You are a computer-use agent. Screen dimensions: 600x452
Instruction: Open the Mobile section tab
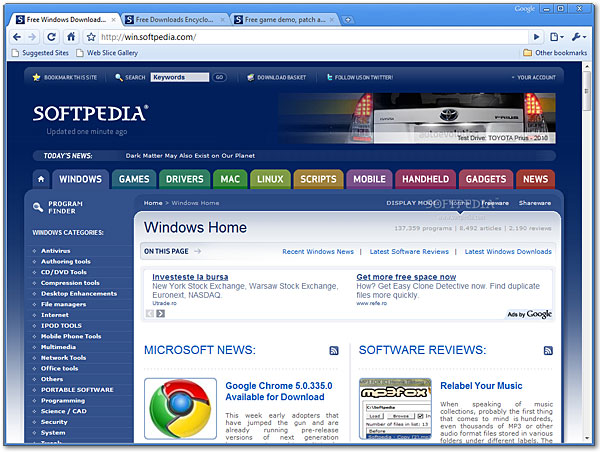click(370, 179)
